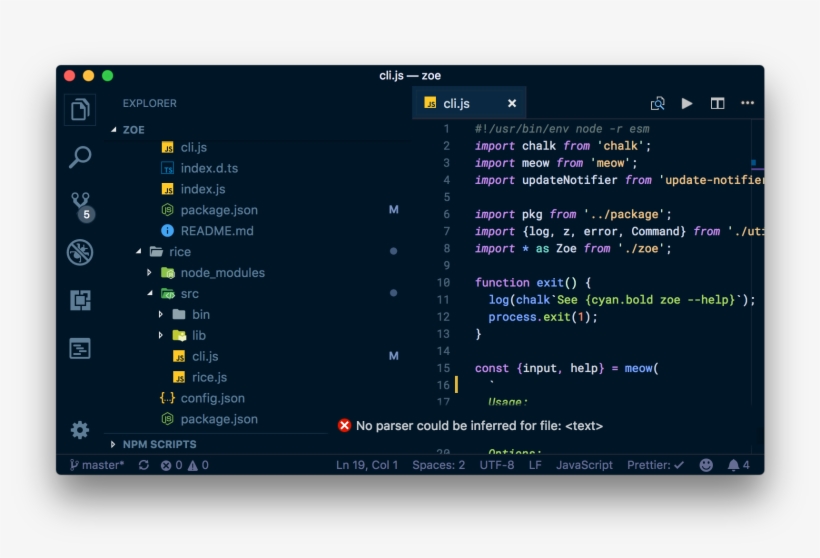Open the Extensions view in activity bar

point(80,300)
